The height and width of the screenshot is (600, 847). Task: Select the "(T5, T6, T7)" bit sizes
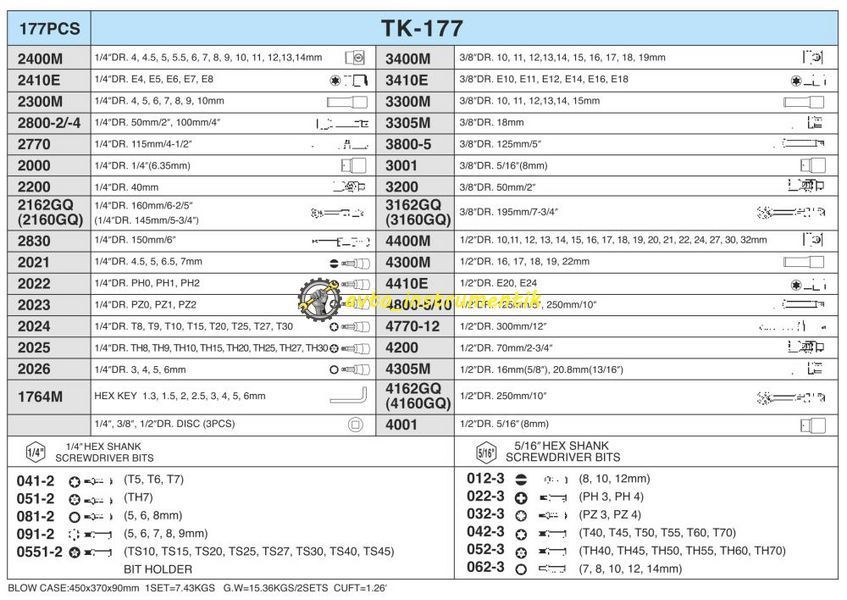pos(153,480)
